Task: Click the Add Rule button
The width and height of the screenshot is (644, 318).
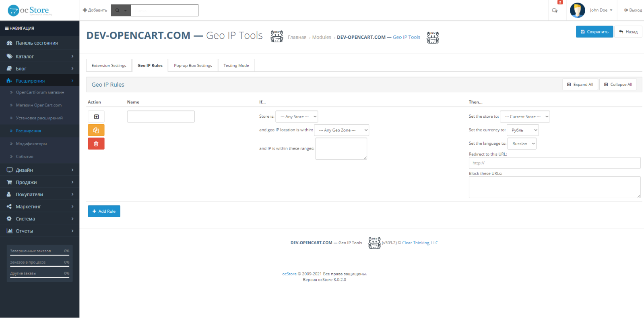Action: pos(104,211)
